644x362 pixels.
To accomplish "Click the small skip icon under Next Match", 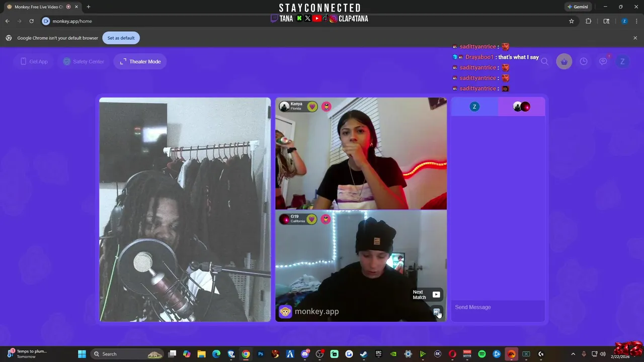I will click(436, 312).
